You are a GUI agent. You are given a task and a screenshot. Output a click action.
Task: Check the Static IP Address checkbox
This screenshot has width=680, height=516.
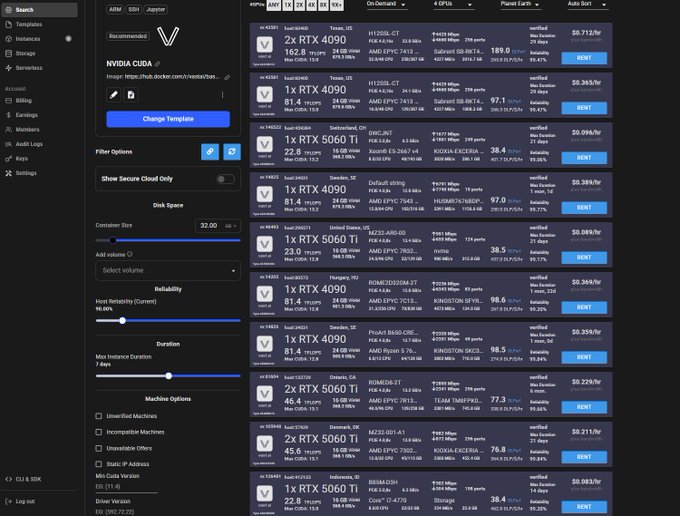coord(98,464)
